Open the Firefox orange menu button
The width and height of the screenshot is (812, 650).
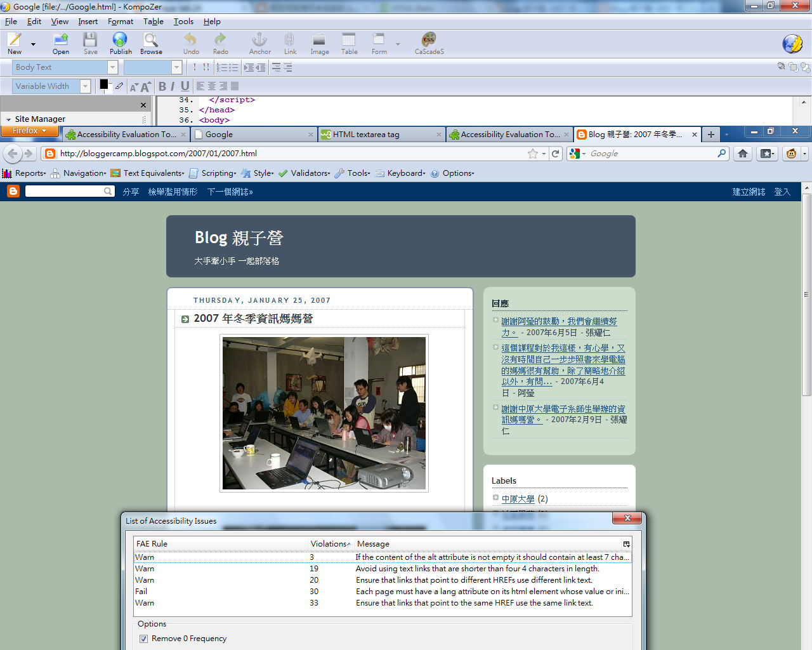tap(29, 131)
